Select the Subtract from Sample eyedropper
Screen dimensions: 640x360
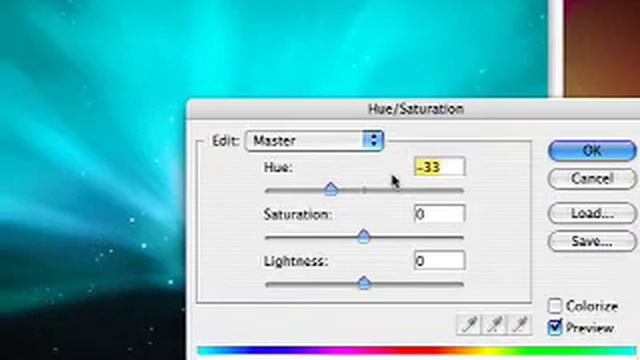coord(520,325)
